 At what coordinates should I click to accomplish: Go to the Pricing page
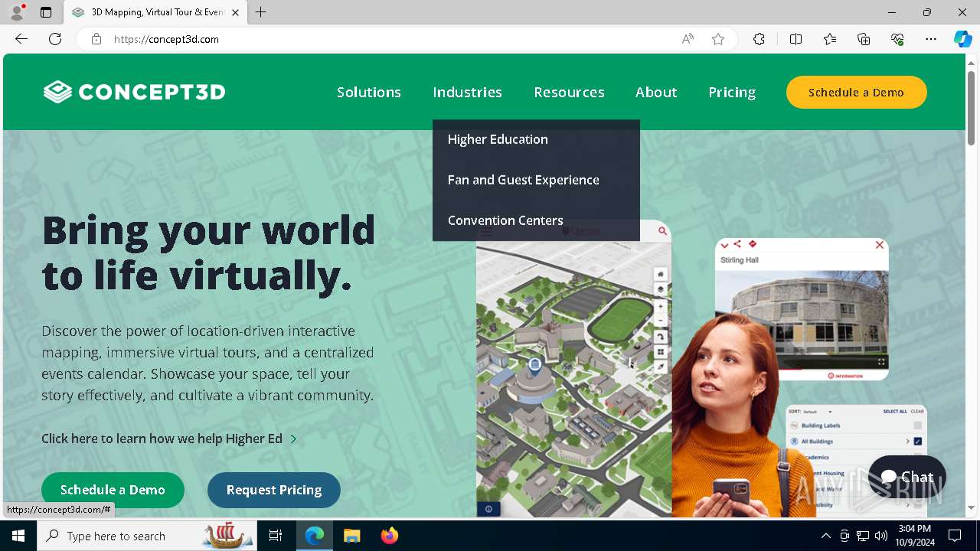pyautogui.click(x=732, y=92)
